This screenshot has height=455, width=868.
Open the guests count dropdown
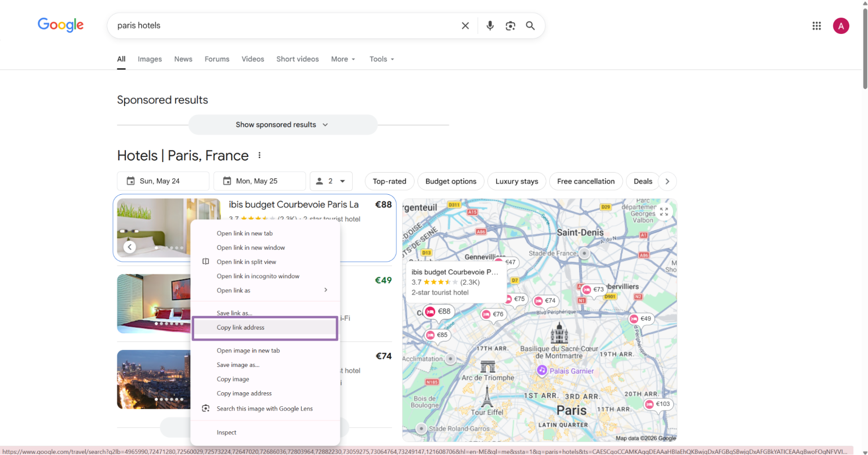point(331,181)
